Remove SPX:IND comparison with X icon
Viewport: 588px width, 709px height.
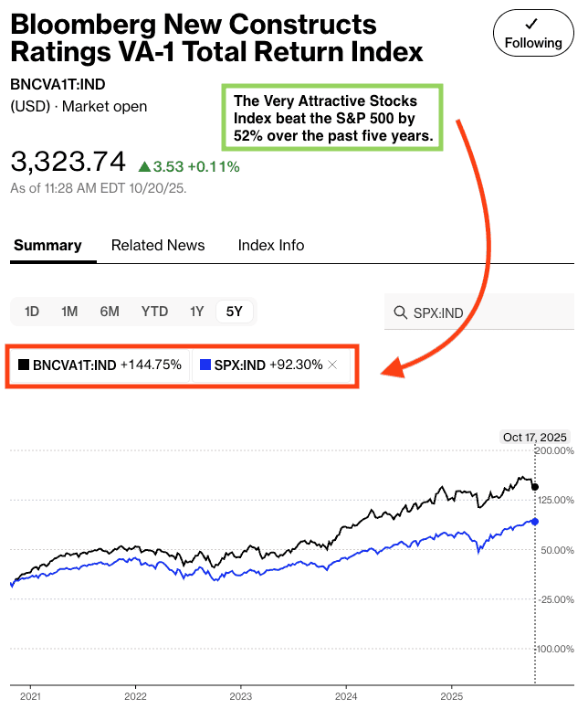333,365
